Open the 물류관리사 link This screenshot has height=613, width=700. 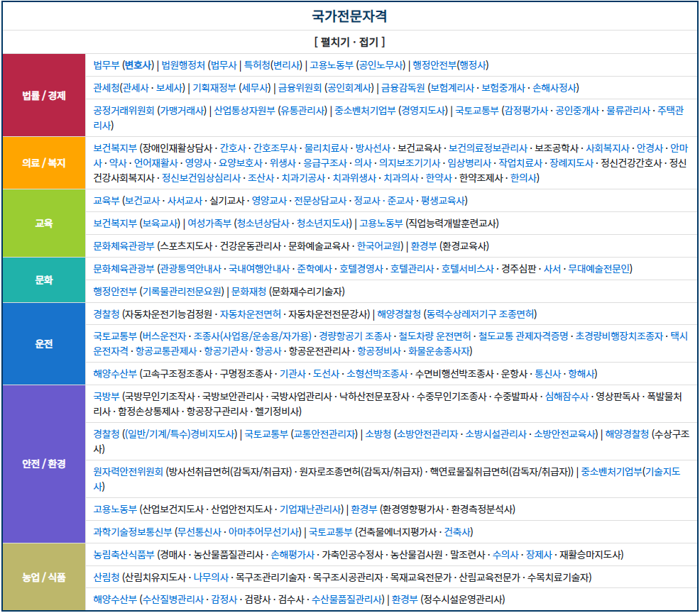click(628, 111)
